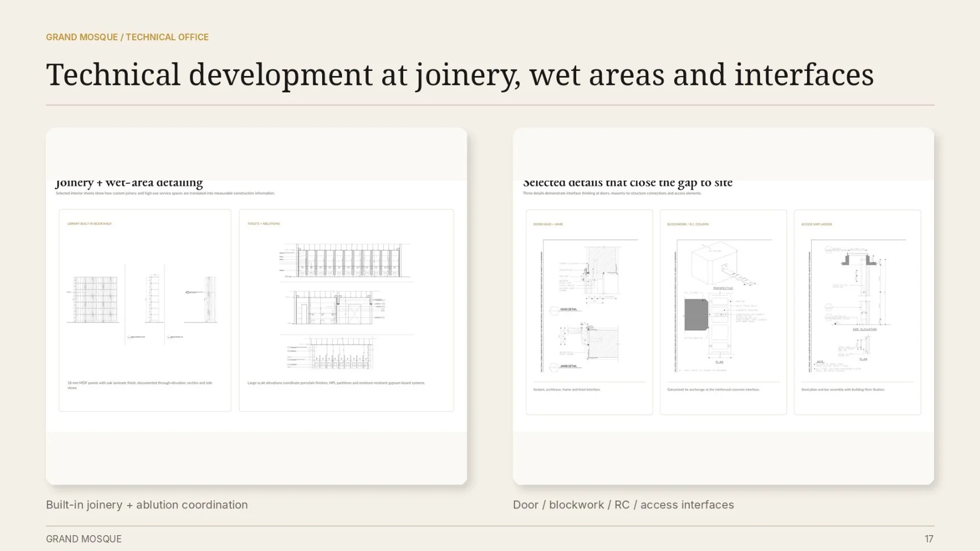This screenshot has width=980, height=551.
Task: Click the 'Galvanized tie anchorage' note
Action: coord(713,389)
